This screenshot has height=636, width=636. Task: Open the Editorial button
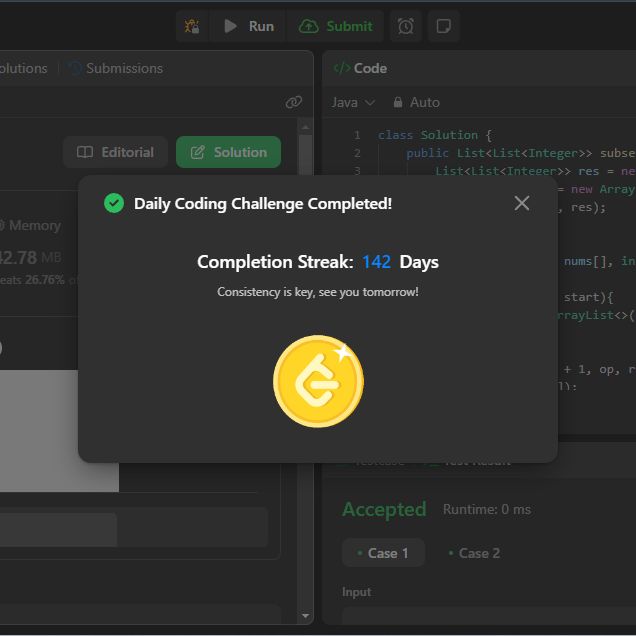coord(116,152)
